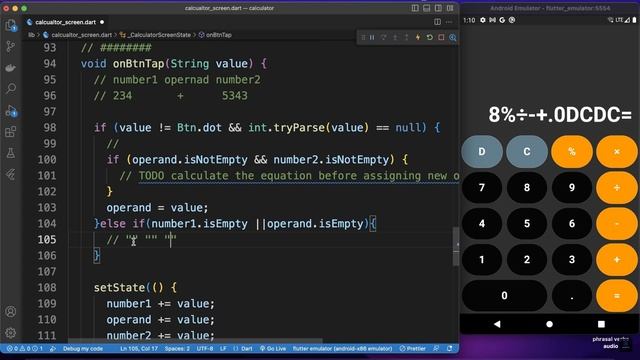The width and height of the screenshot is (640, 360).
Task: Change language mode via Dart
Action: [x=247, y=349]
